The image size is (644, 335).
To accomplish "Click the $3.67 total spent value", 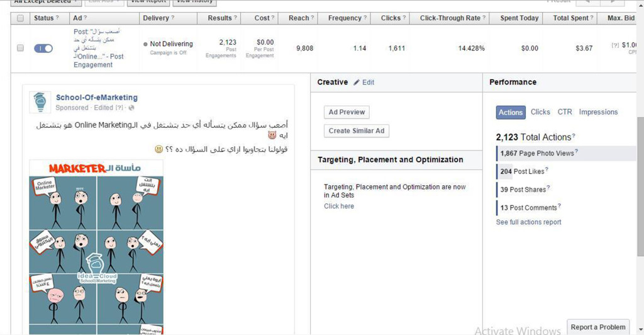I will (584, 48).
